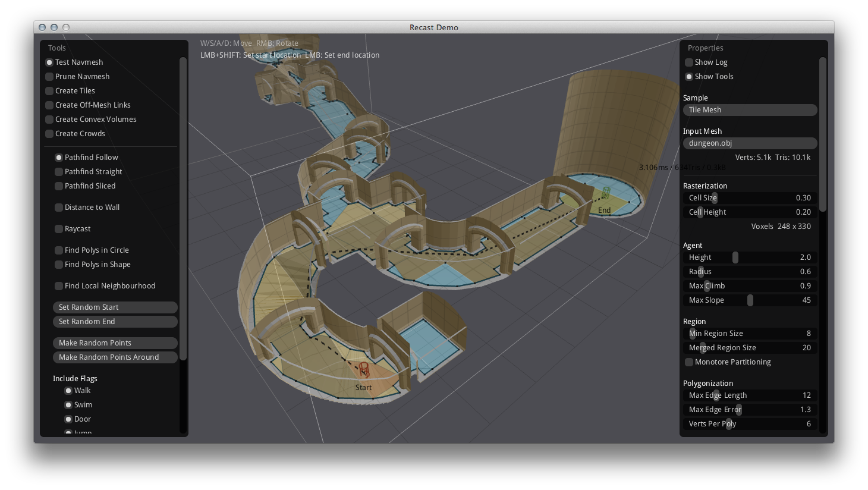Open the Sample dropdown showing Tile Mesh

(x=749, y=109)
